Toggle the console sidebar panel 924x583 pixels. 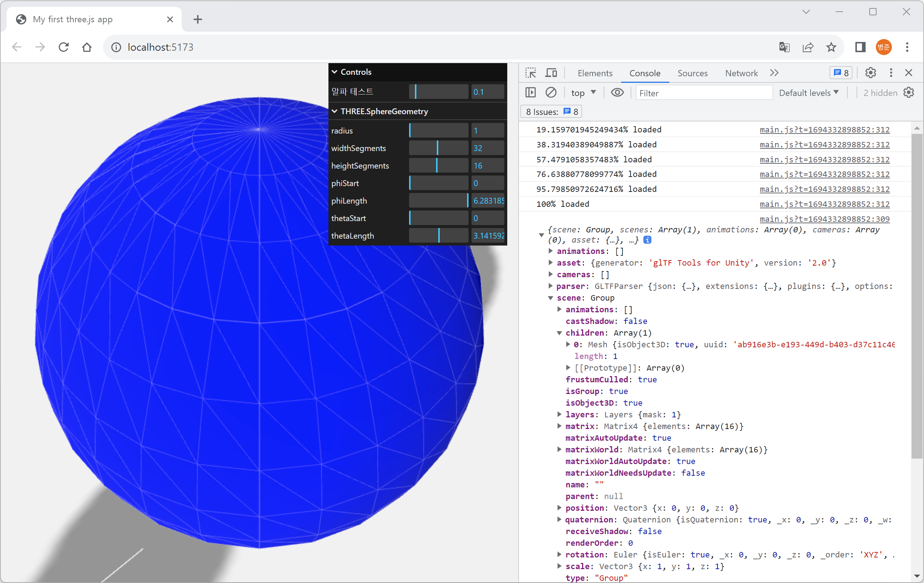530,92
